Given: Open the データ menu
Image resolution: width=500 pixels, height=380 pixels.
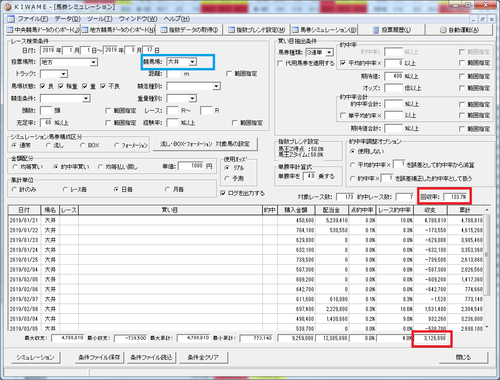Looking at the screenshot, I should (68, 19).
